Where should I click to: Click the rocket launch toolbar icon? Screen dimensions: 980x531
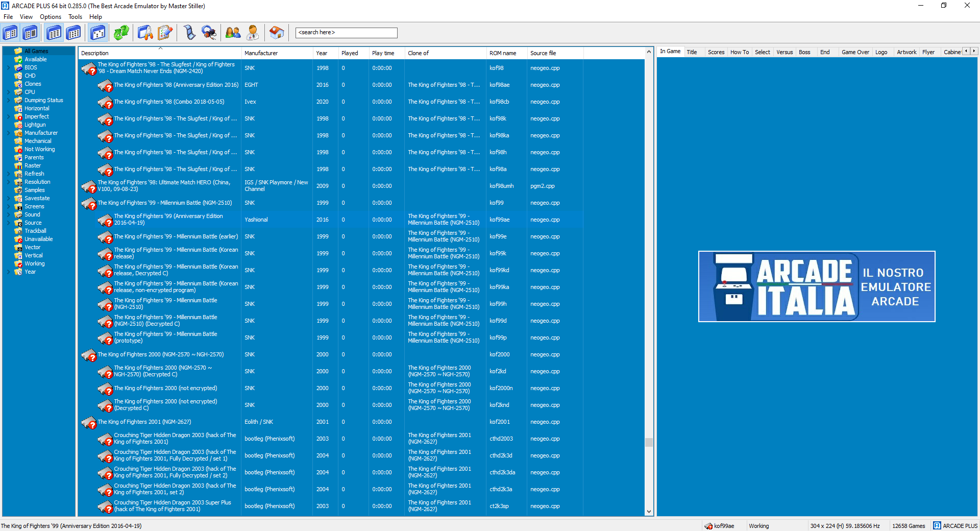(x=145, y=33)
